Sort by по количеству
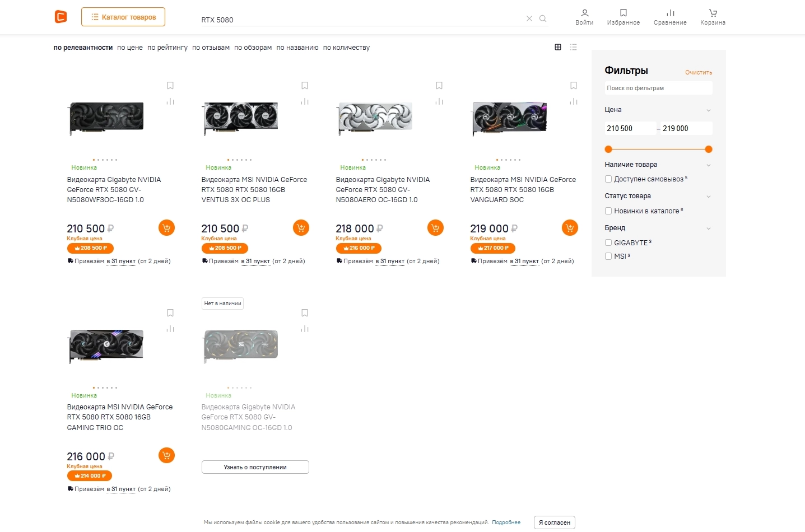The image size is (805, 532). [x=346, y=48]
